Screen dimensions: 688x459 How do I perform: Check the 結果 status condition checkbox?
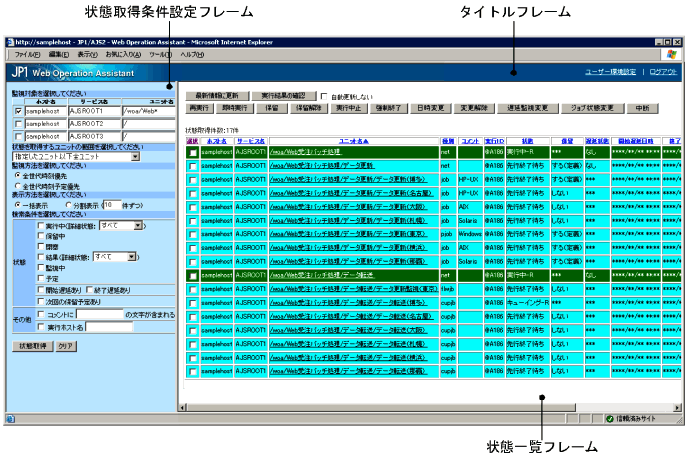click(x=41, y=257)
